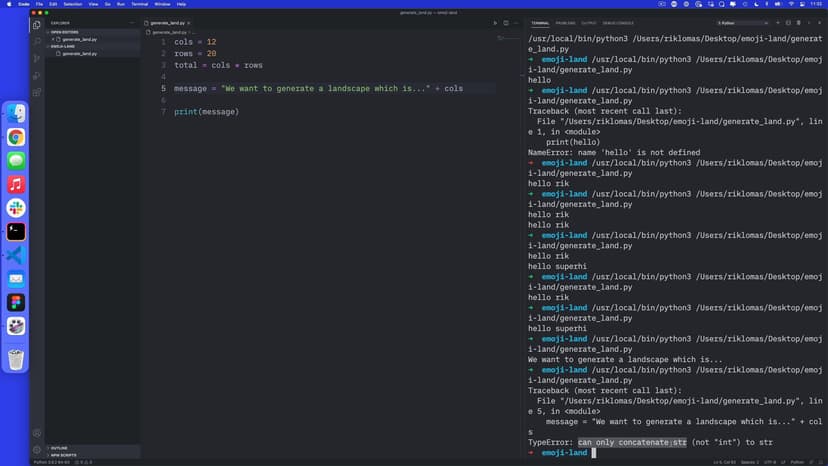
Task: Select the Python terminal dropdown
Action: [742, 22]
